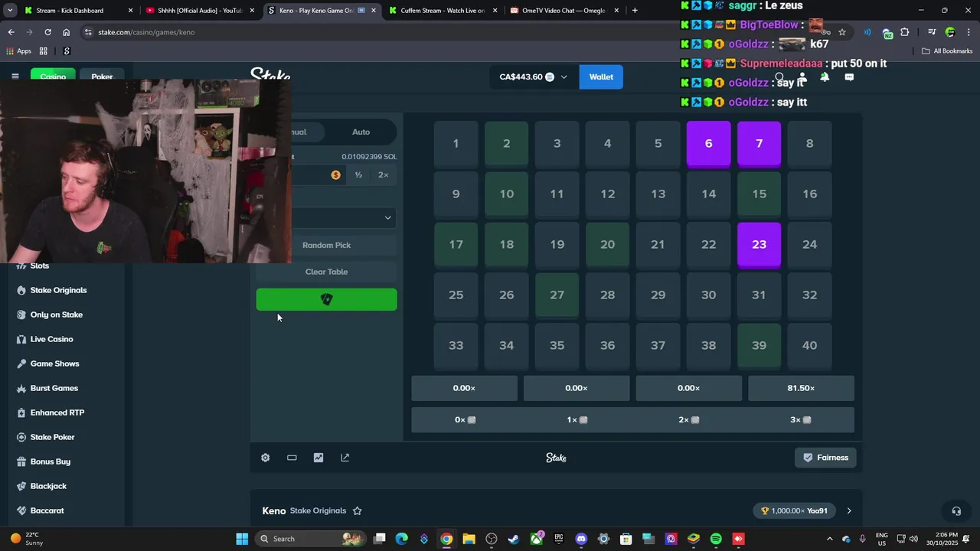The height and width of the screenshot is (551, 980).
Task: Select Keno tile number 19
Action: (x=557, y=244)
